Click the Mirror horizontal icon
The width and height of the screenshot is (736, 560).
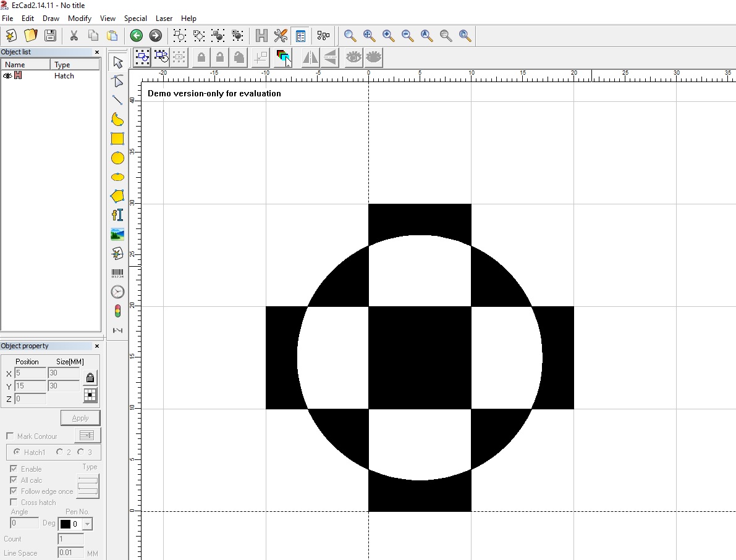310,57
